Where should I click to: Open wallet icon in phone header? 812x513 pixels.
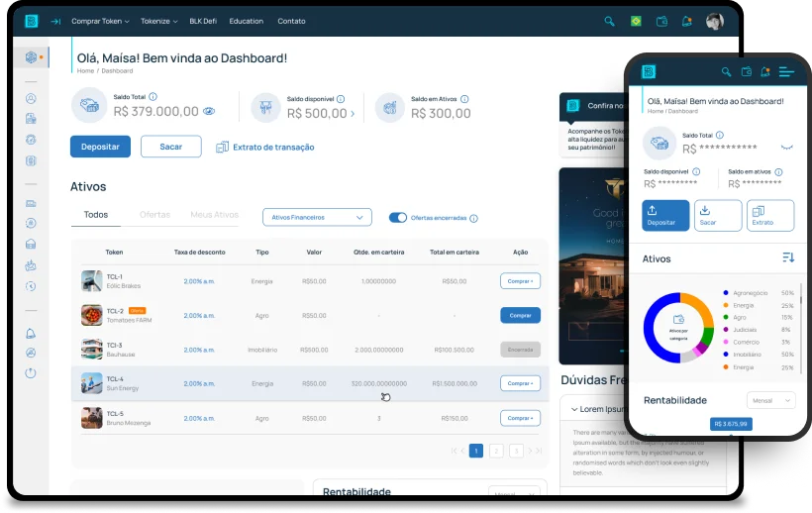click(747, 72)
